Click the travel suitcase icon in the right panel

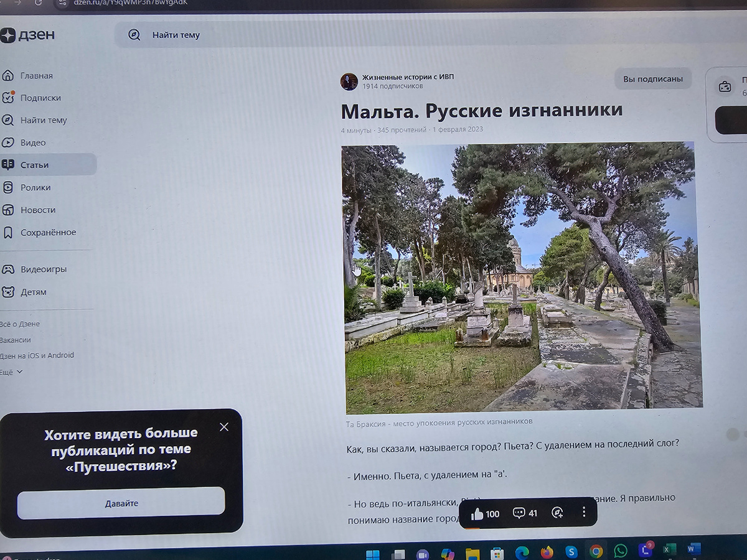pyautogui.click(x=724, y=88)
